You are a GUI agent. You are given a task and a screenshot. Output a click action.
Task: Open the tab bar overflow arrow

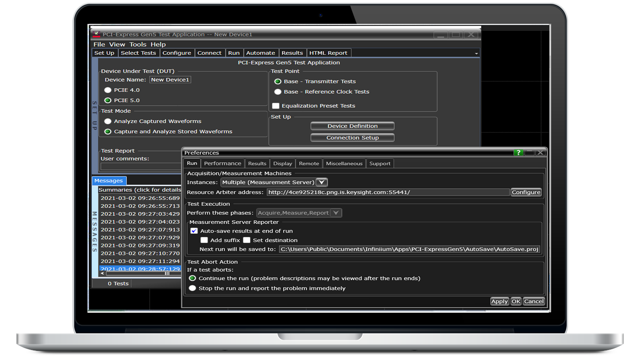[x=476, y=53]
